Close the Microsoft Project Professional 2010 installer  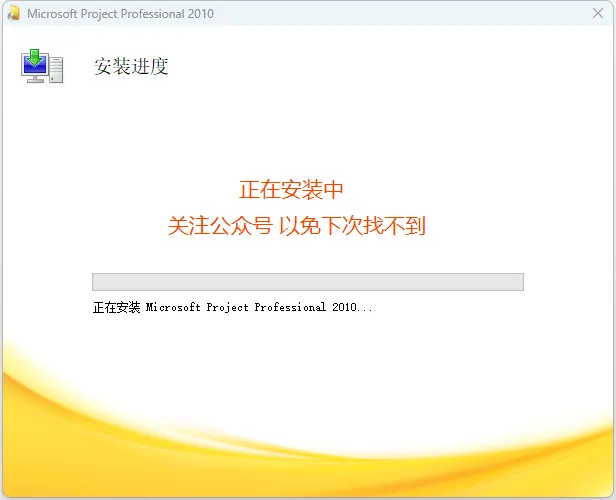pyautogui.click(x=598, y=13)
